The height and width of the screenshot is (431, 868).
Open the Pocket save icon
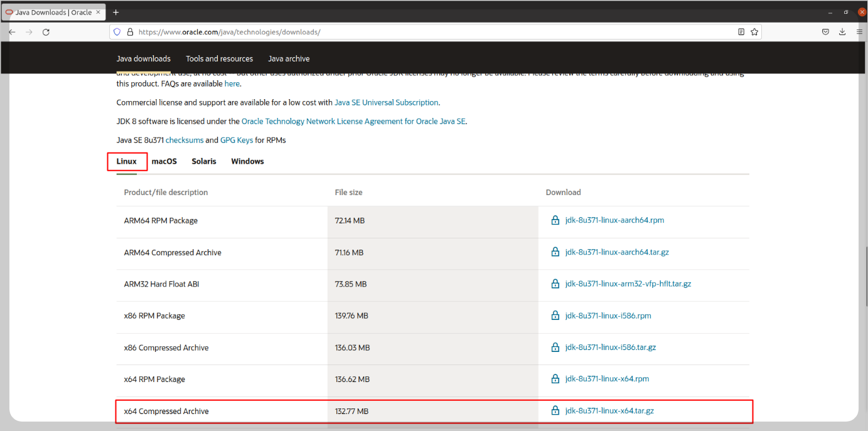(826, 32)
